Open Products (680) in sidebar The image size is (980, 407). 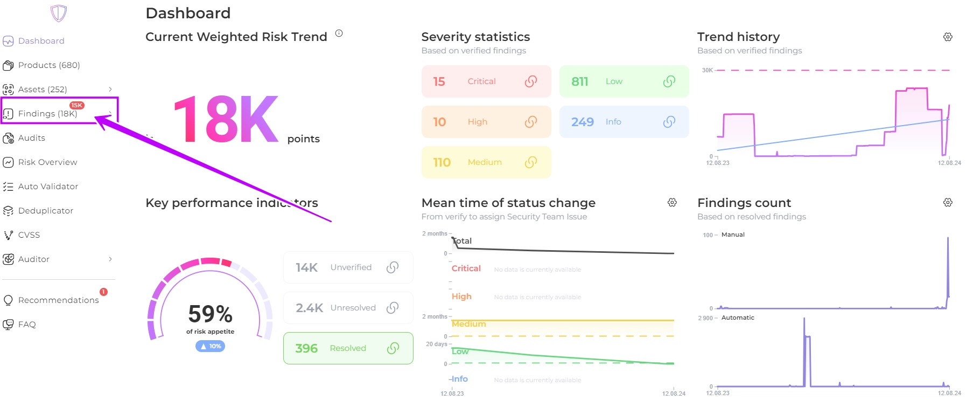[x=48, y=65]
